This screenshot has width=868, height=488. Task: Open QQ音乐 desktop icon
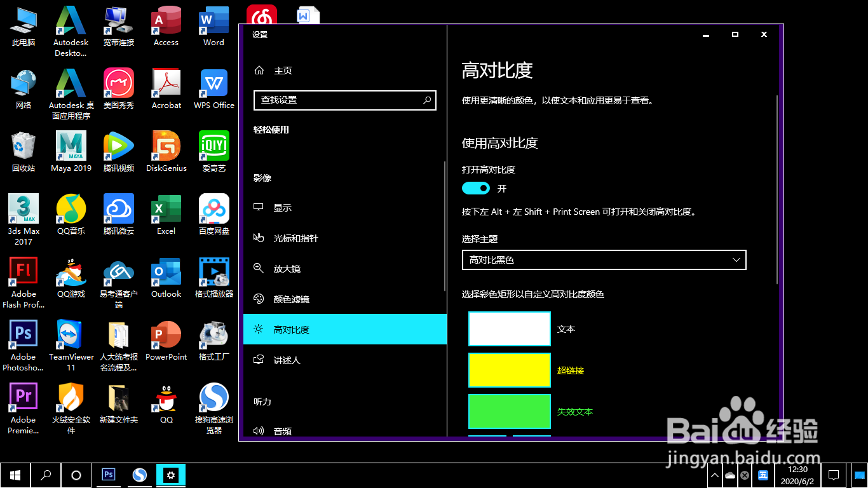click(x=71, y=215)
